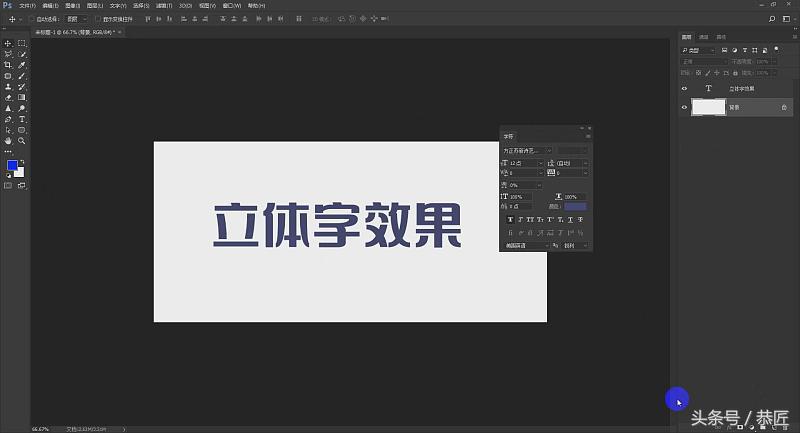Select the Move tool in toolbox
800x433 pixels.
[8, 43]
